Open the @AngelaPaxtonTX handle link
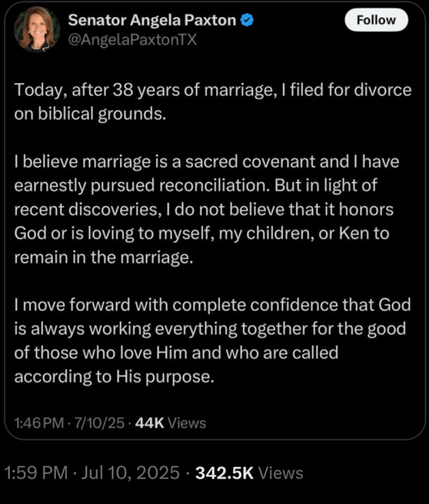 [x=132, y=39]
